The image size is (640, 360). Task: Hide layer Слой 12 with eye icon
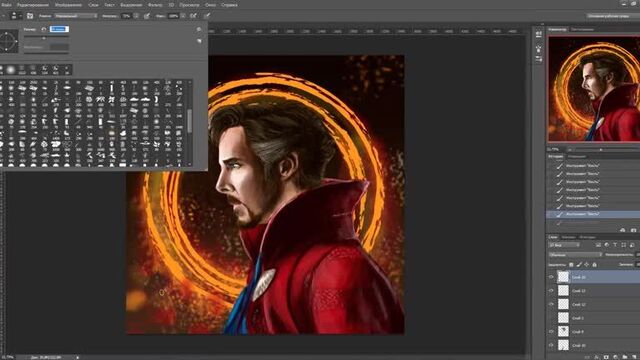pyautogui.click(x=551, y=304)
